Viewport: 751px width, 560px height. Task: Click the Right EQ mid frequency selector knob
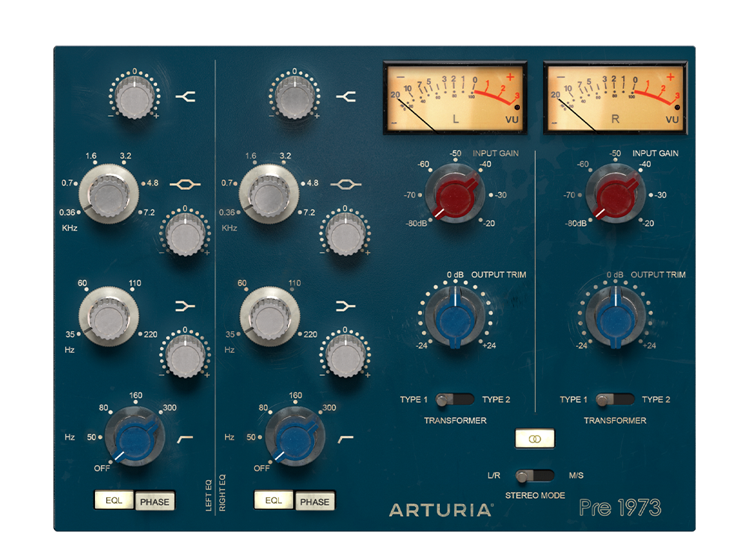[x=269, y=194]
